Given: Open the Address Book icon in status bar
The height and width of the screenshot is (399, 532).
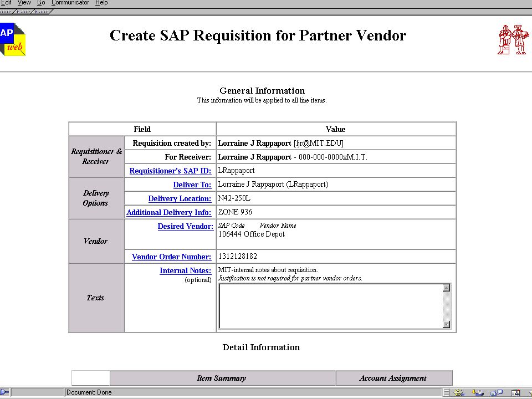Looking at the screenshot, I should (x=515, y=392).
